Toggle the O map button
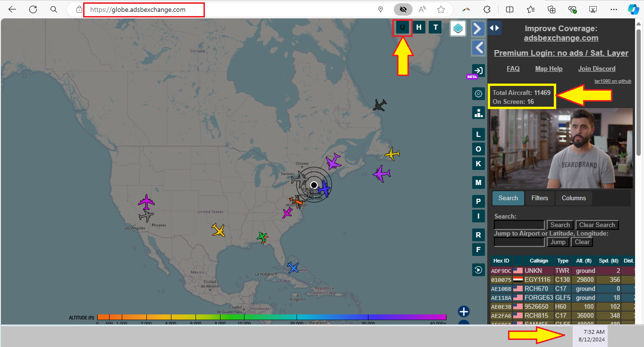 (x=478, y=149)
